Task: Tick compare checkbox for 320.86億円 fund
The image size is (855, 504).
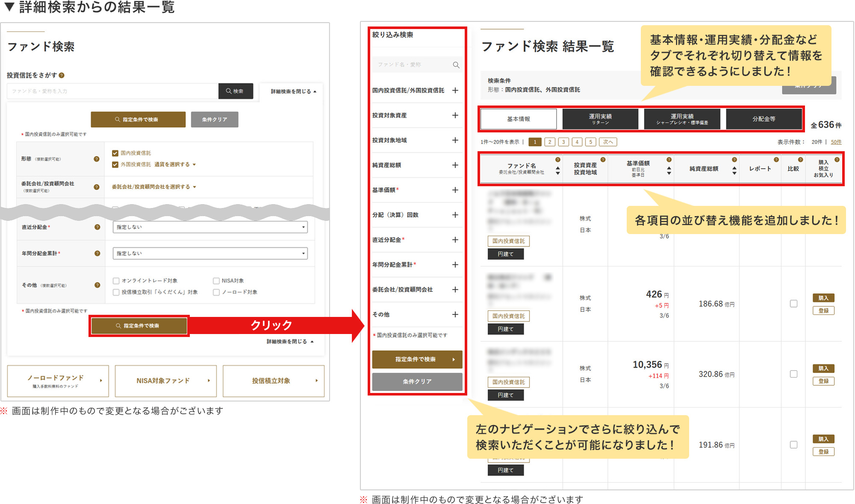Action: tap(793, 374)
